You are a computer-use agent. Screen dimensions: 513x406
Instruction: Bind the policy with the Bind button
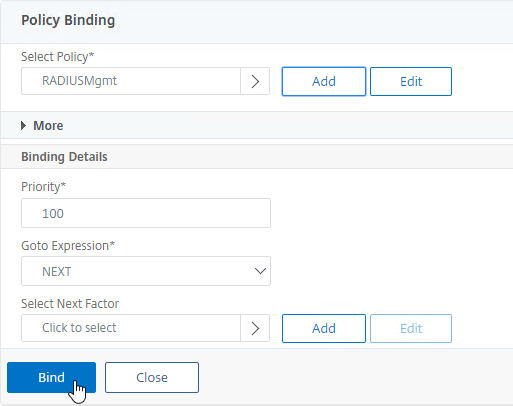tap(51, 377)
